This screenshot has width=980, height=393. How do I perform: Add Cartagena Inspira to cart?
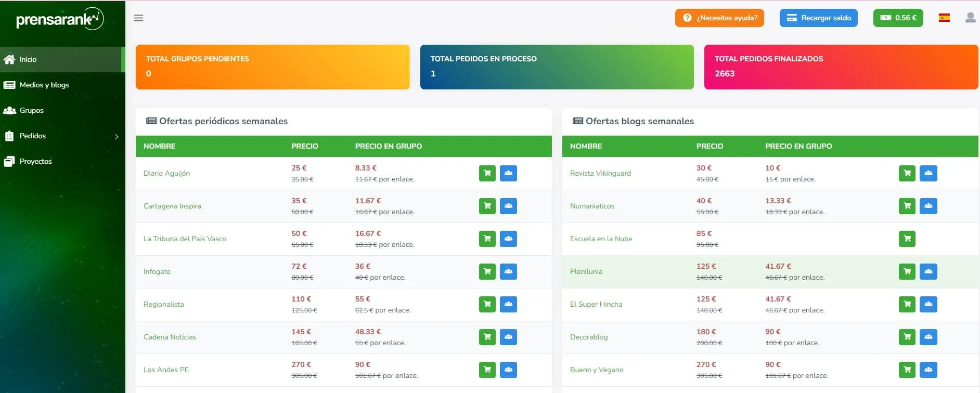coord(487,206)
